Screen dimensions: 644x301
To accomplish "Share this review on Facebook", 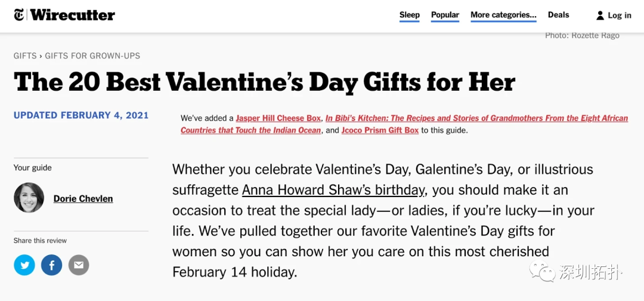I will coord(52,265).
